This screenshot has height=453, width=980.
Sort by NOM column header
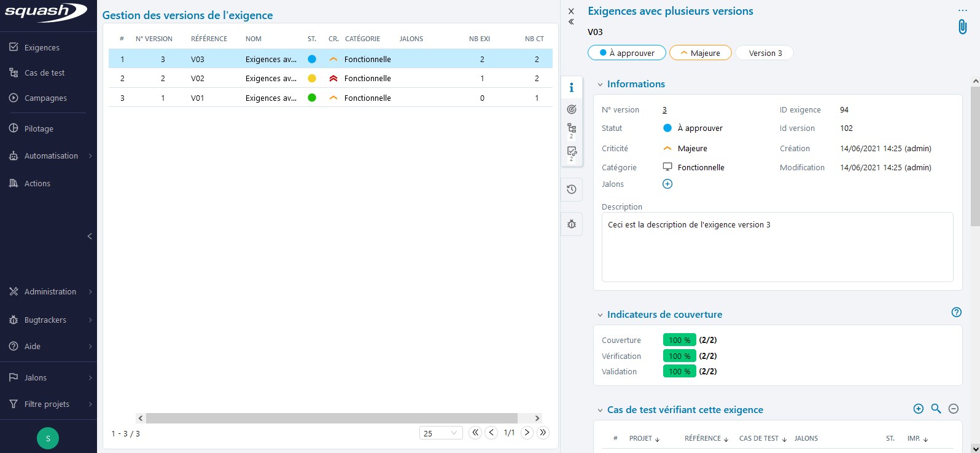(254, 39)
